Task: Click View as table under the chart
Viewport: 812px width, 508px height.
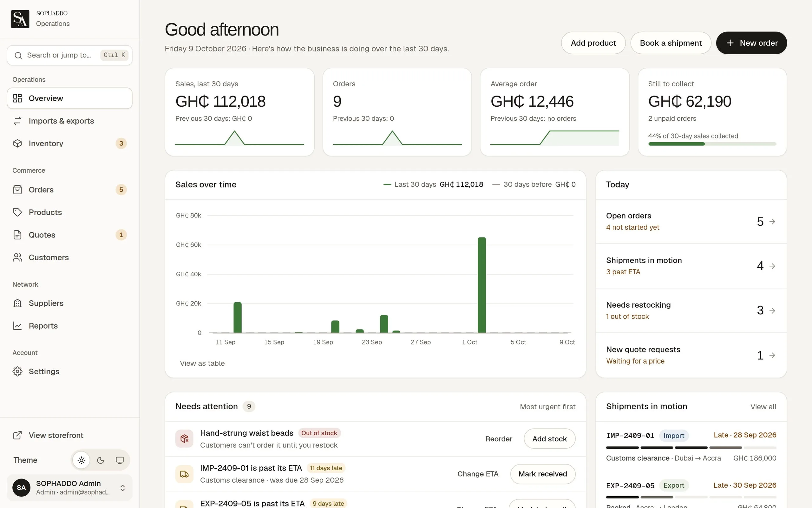Action: click(x=202, y=363)
